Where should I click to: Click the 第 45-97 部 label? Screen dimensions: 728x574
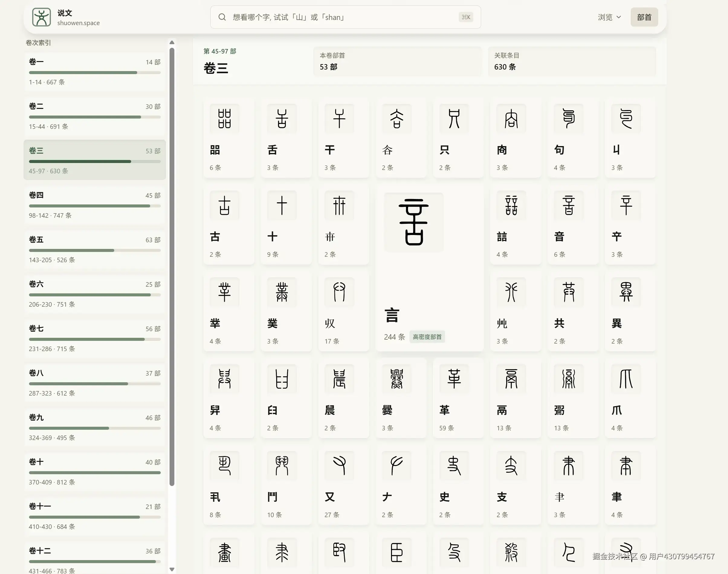tap(220, 51)
